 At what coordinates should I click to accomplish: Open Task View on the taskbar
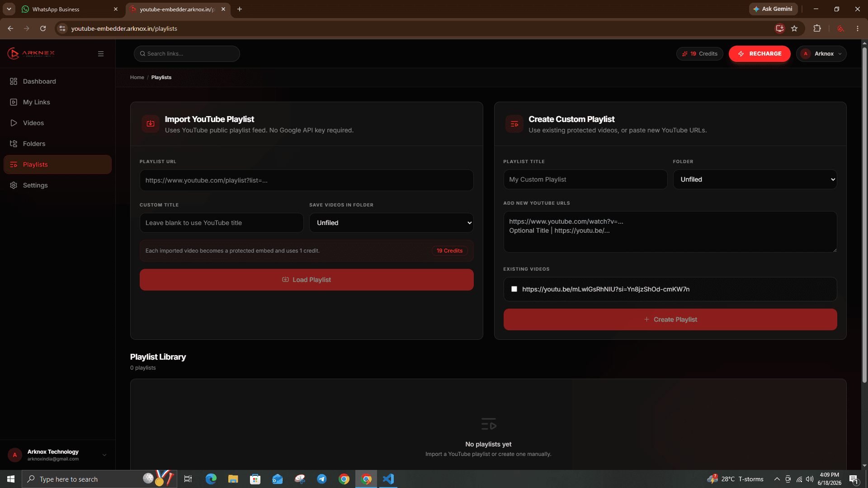point(188,479)
